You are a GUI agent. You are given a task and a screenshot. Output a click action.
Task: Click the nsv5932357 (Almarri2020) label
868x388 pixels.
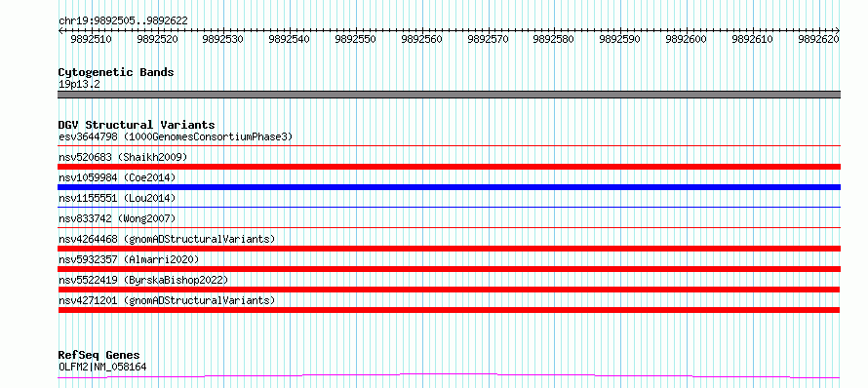pyautogui.click(x=129, y=259)
